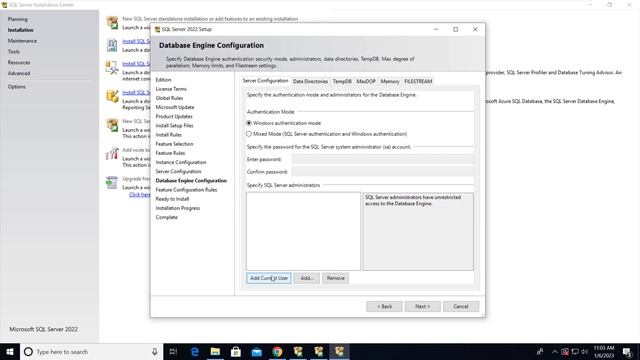Image resolution: width=640 pixels, height=360 pixels.
Task: Click the Add... button
Action: point(307,278)
